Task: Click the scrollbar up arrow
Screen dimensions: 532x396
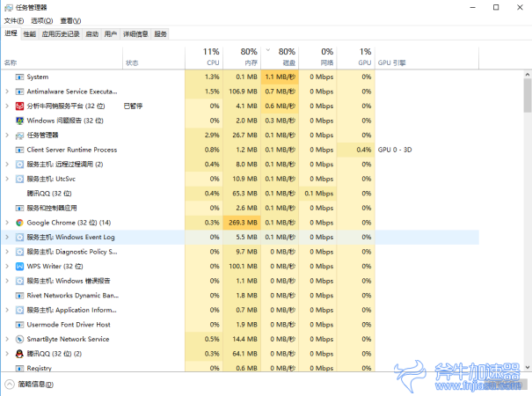Action: pos(528,75)
